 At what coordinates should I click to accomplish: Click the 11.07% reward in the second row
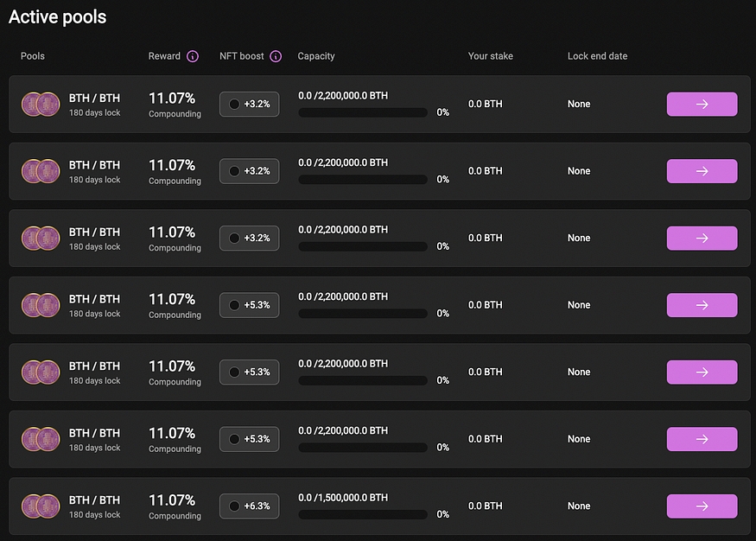point(172,165)
